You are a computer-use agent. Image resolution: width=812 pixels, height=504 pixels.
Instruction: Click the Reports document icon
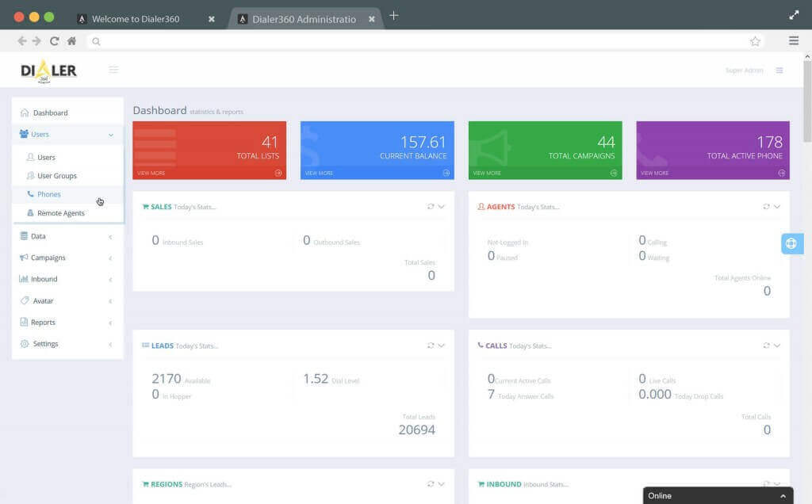click(x=24, y=322)
